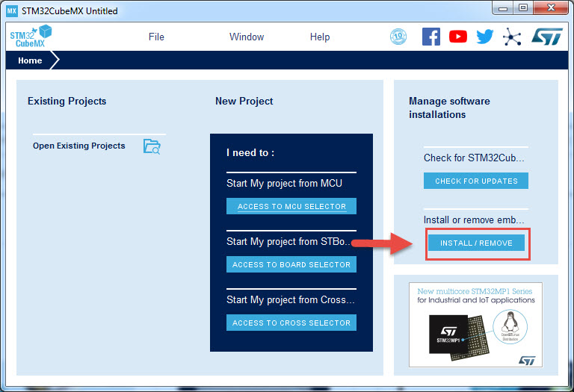Open the 10-year anniversary badge icon

point(398,37)
